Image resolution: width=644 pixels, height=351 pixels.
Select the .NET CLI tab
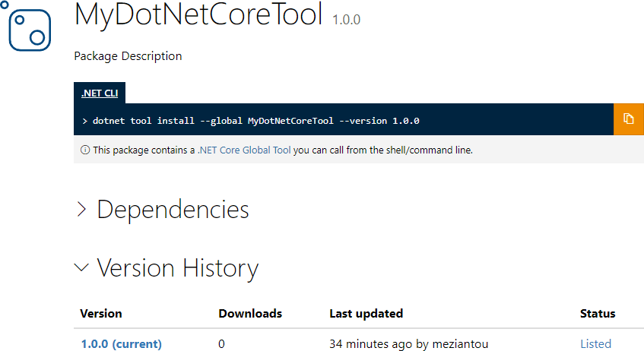tap(100, 93)
